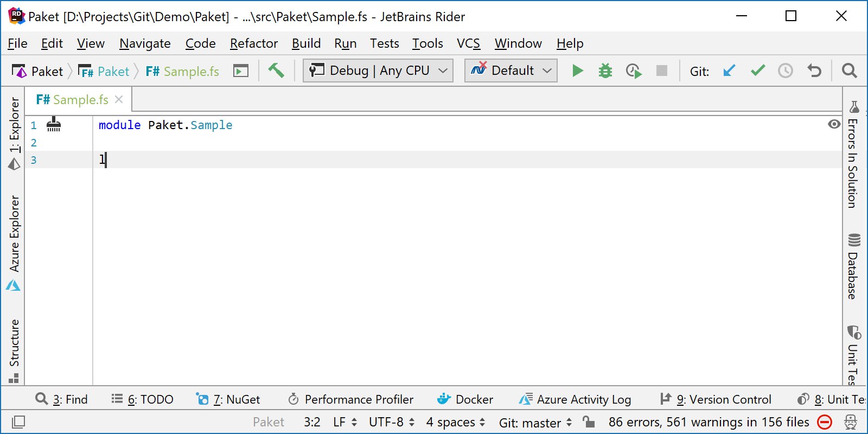
Task: Open the Unit Tests side panel
Action: coord(853,355)
